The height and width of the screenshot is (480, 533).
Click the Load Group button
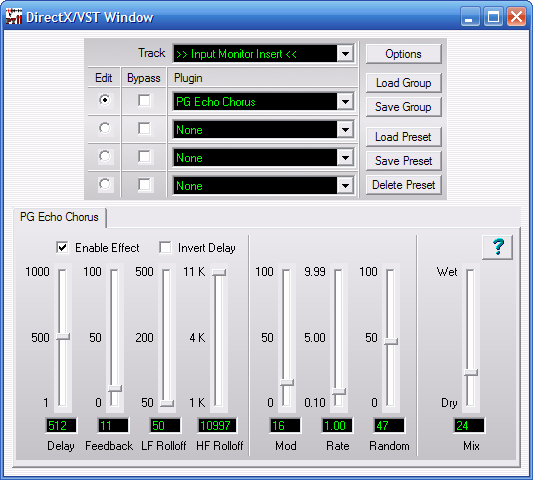[x=403, y=83]
